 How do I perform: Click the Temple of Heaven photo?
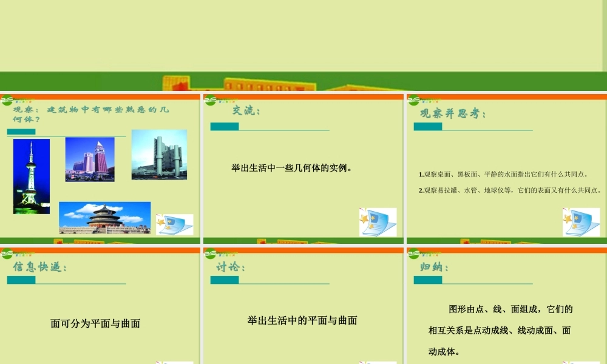point(105,217)
